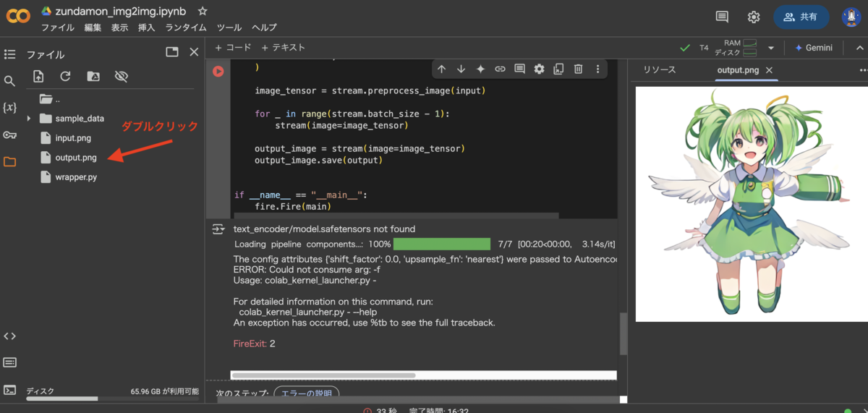Switch to the リソース tab
This screenshot has height=413, width=868.
click(x=659, y=70)
